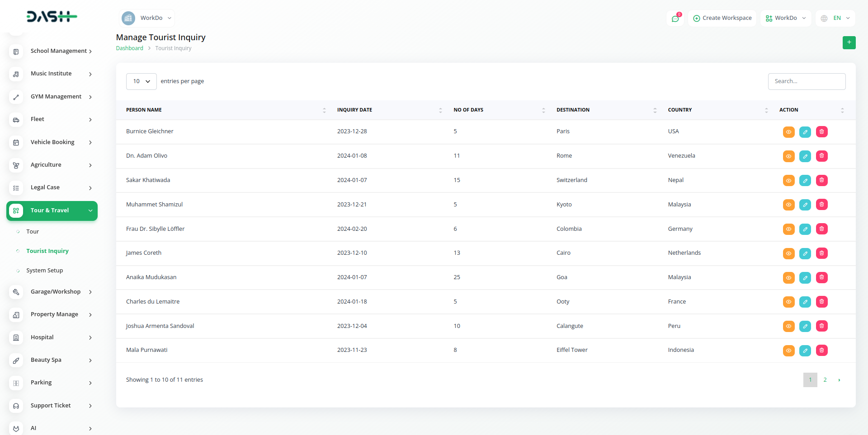The width and height of the screenshot is (868, 435).
Task: Edit the James Coreth inquiry row
Action: point(805,253)
